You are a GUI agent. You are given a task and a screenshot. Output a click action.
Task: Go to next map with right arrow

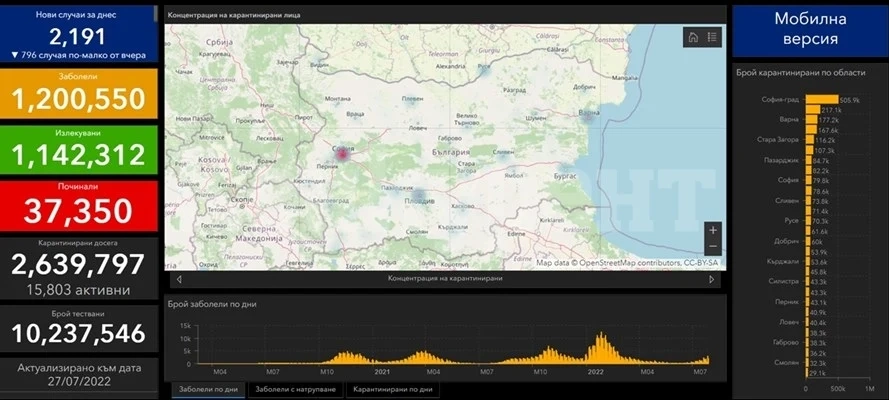click(x=712, y=279)
